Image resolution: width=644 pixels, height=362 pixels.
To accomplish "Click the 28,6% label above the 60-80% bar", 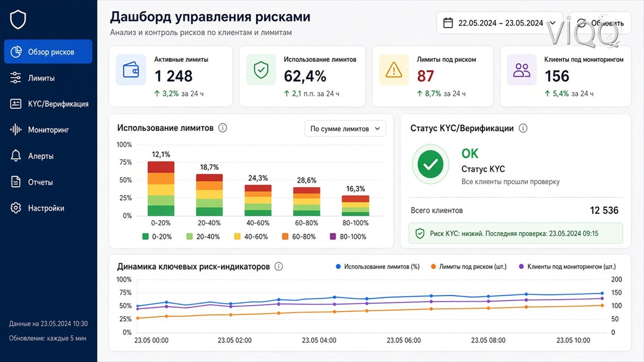I will click(307, 180).
